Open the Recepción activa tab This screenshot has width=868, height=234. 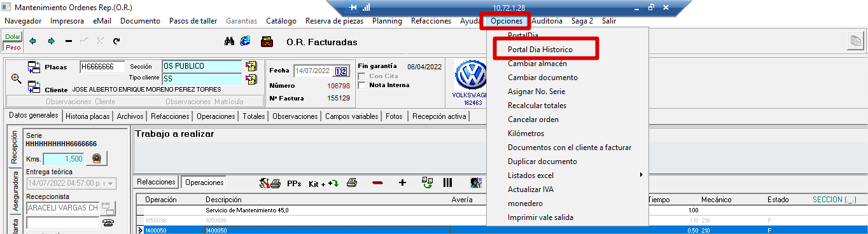coord(439,116)
